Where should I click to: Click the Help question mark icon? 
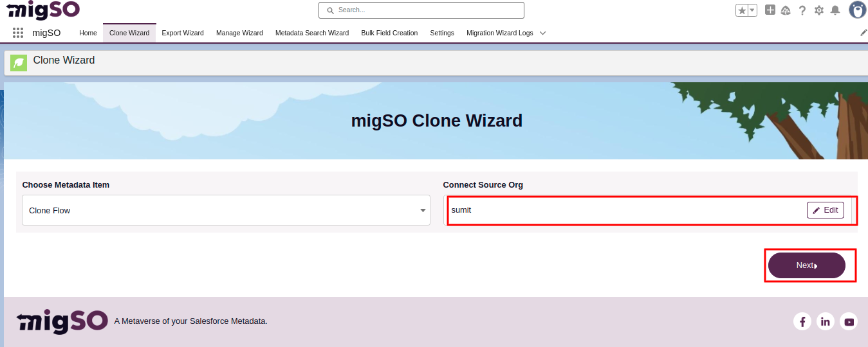click(x=802, y=10)
